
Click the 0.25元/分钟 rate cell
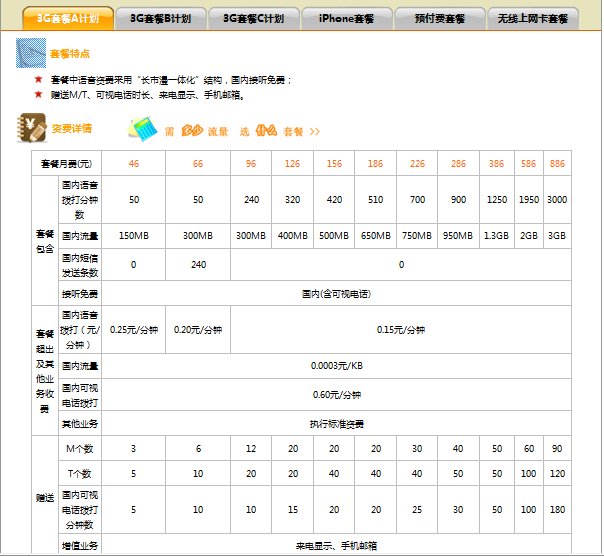(x=134, y=330)
